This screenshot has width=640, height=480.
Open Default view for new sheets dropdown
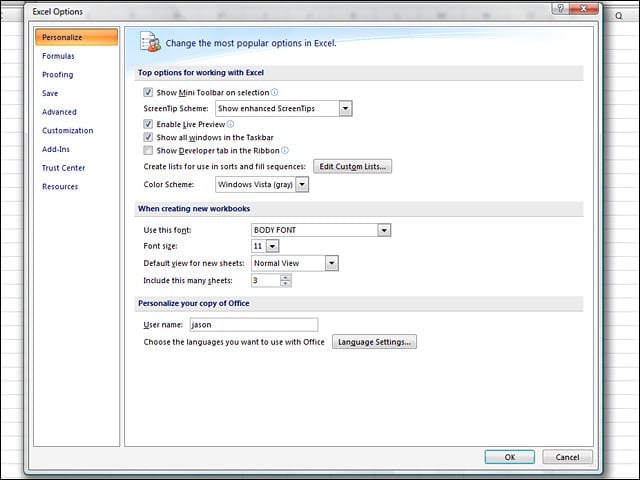coord(331,263)
